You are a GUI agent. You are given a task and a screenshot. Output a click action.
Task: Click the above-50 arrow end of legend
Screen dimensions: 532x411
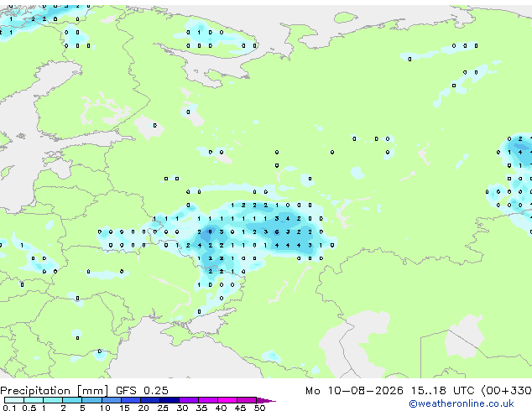pyautogui.click(x=266, y=400)
